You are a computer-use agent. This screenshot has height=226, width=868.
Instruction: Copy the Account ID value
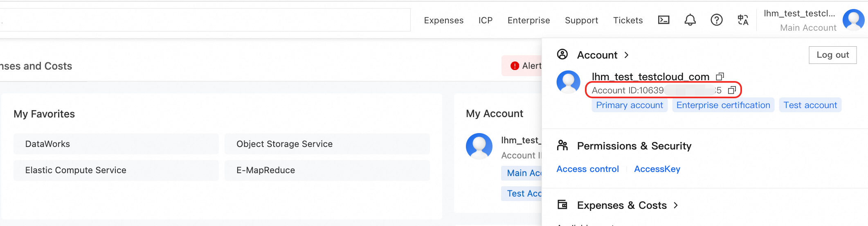732,90
